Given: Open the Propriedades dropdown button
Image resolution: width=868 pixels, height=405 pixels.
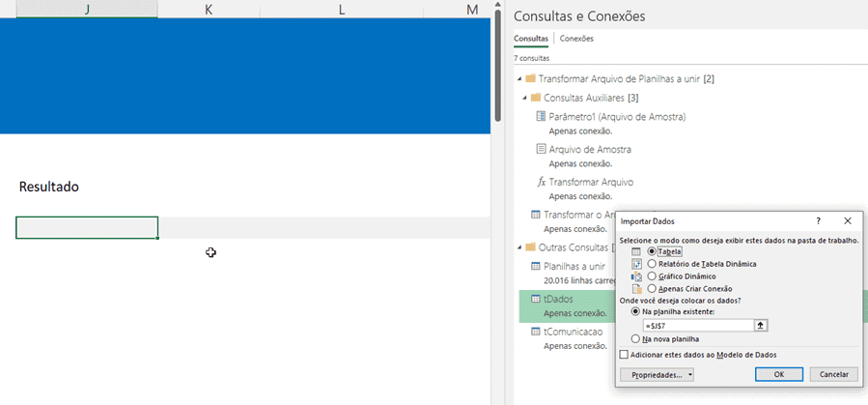Looking at the screenshot, I should point(657,374).
